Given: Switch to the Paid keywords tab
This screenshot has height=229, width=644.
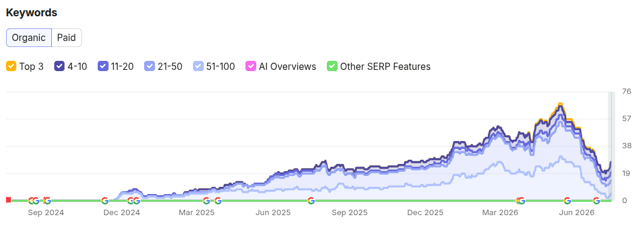Looking at the screenshot, I should coord(66,38).
